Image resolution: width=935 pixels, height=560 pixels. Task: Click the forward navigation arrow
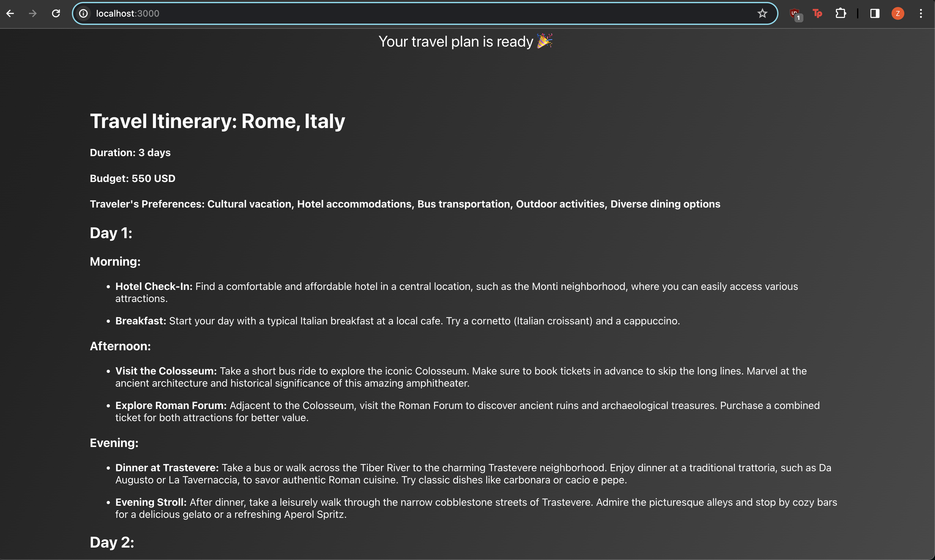pyautogui.click(x=33, y=13)
